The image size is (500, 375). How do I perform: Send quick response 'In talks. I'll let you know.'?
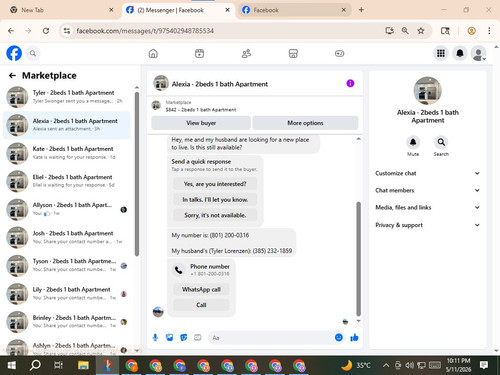[x=215, y=200]
